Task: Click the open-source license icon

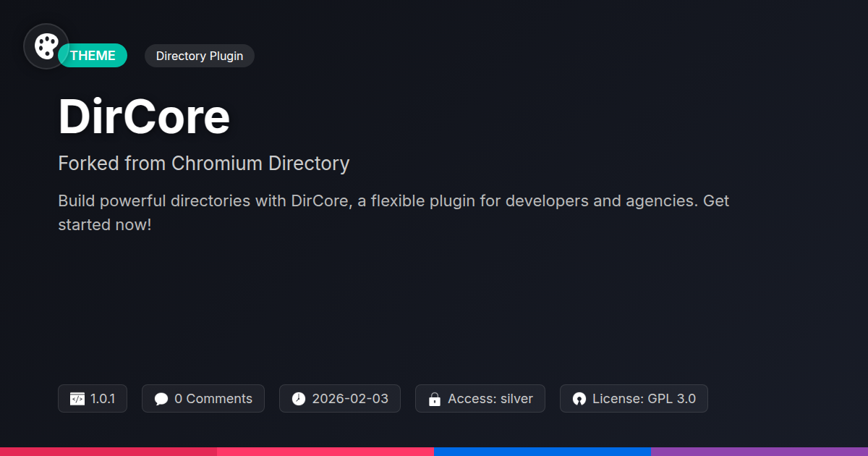Action: point(579,399)
